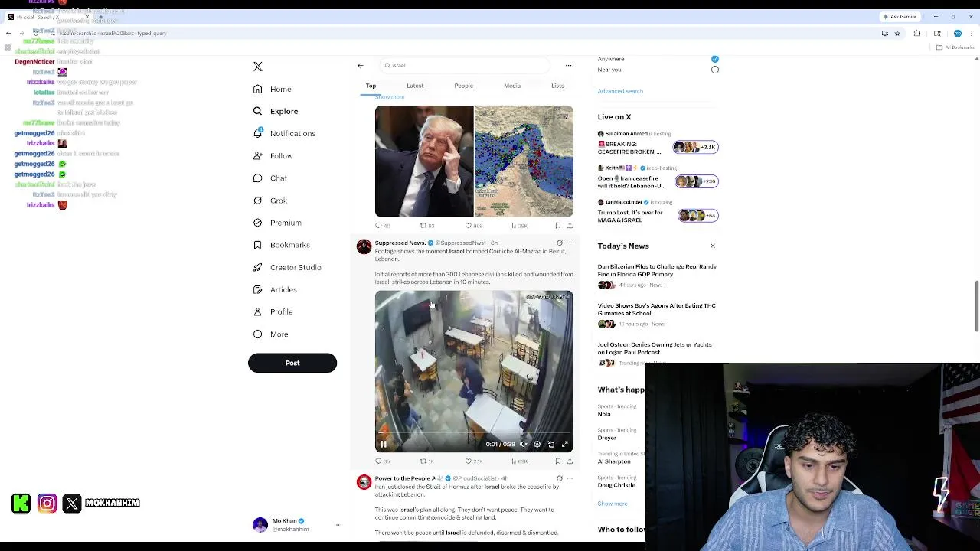The width and height of the screenshot is (980, 551).
Task: Open the Explore page
Action: click(275, 112)
